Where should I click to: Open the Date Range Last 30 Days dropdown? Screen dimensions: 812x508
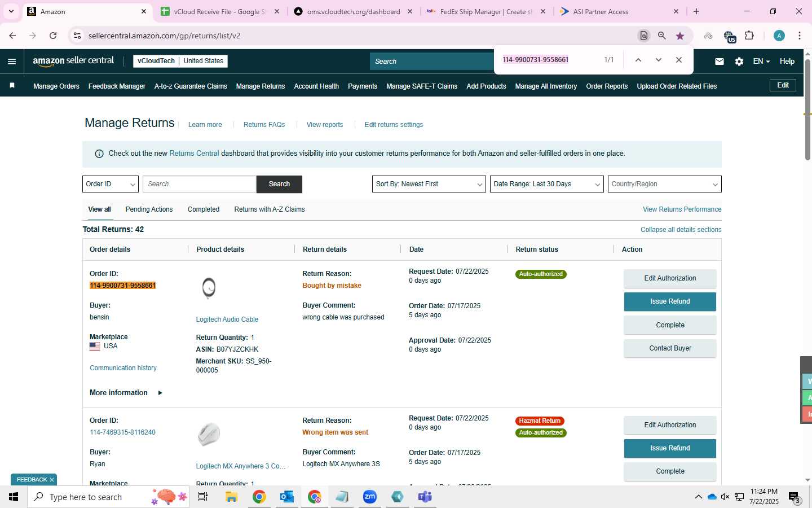(x=546, y=184)
